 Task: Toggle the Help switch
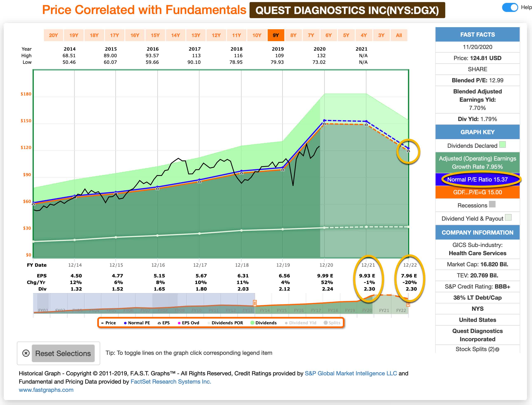point(510,7)
